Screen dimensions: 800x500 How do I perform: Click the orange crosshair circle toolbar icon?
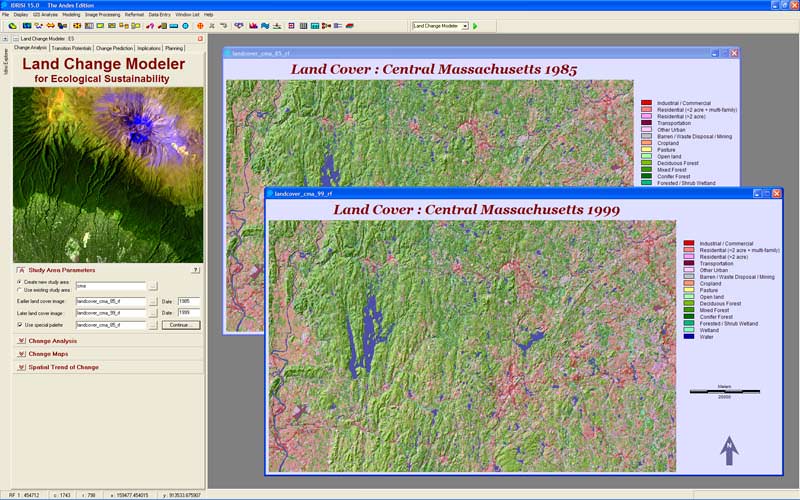[x=201, y=26]
